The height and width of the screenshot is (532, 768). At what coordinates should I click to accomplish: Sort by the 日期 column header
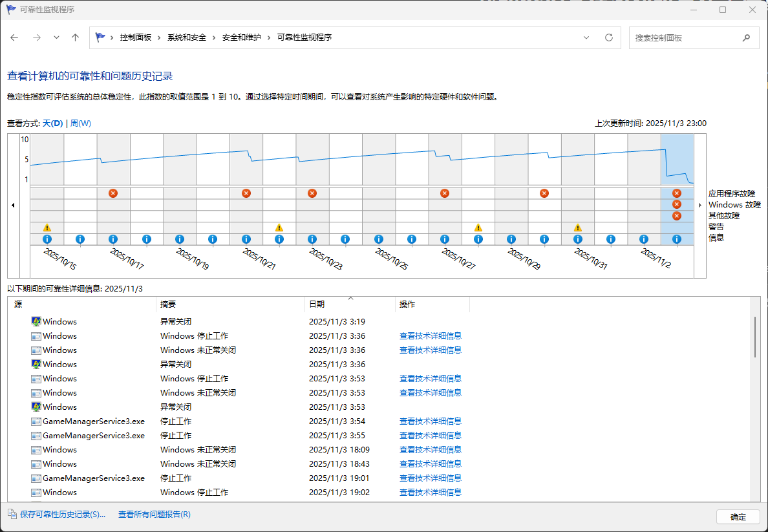pyautogui.click(x=350, y=304)
